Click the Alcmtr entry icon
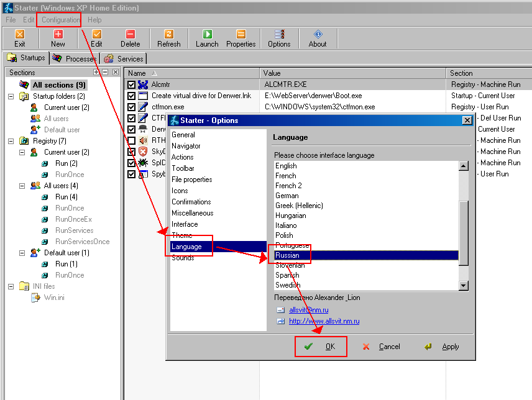 [x=143, y=84]
